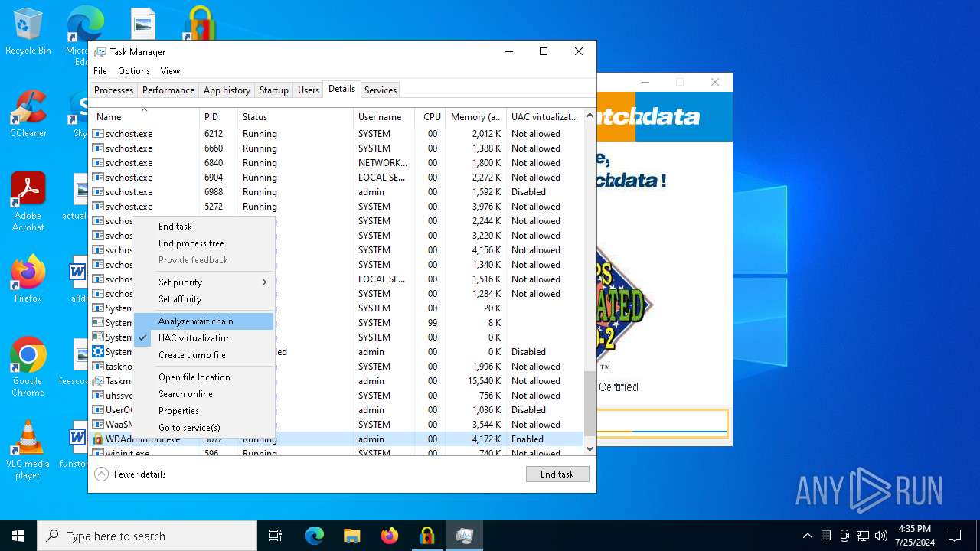This screenshot has width=980, height=551.
Task: Switch to WDAdminTool lock taskbar icon
Action: (x=426, y=536)
